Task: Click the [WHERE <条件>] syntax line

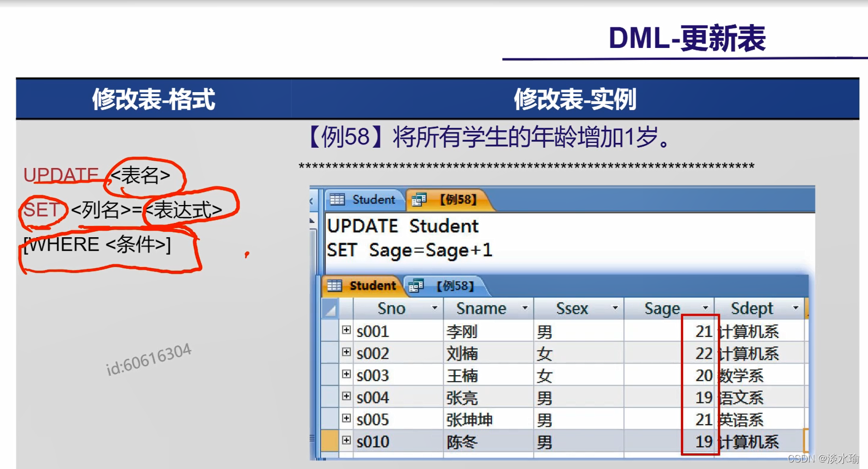Action: pos(97,244)
